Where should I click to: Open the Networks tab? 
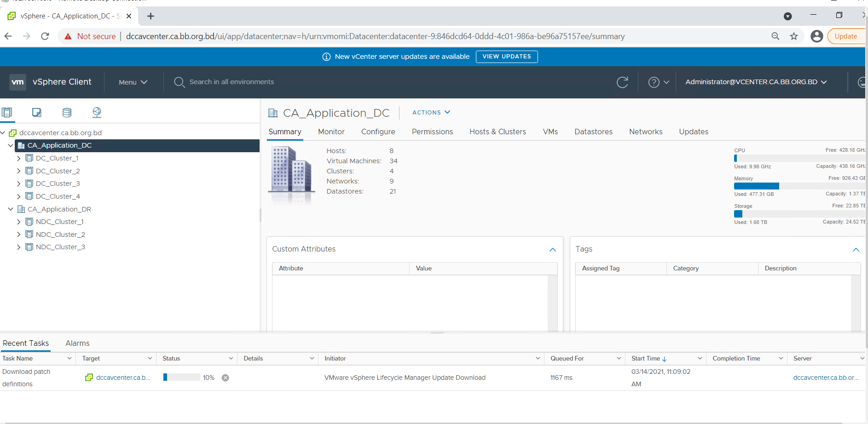[x=646, y=132]
